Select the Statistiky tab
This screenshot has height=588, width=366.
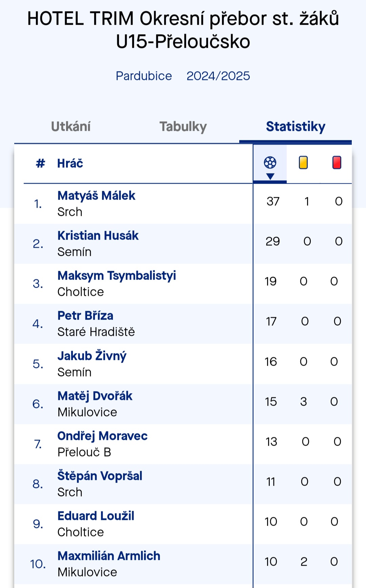pos(296,126)
